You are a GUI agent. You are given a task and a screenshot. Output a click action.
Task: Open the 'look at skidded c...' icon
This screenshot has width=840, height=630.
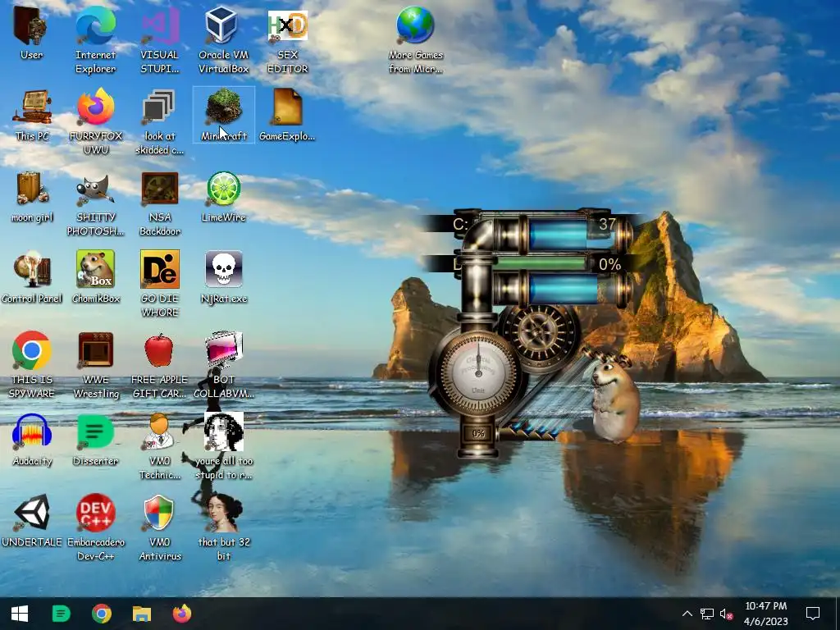pos(159,107)
